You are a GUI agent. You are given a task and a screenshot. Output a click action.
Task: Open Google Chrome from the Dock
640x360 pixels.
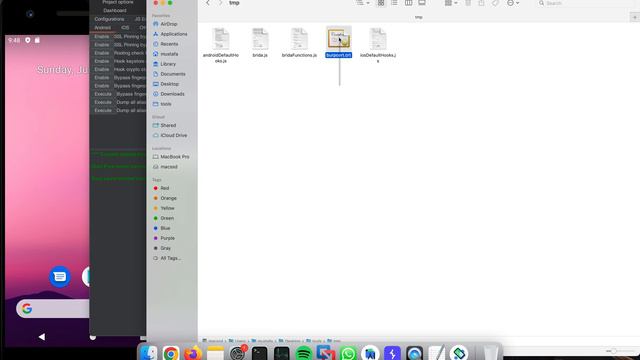click(171, 353)
